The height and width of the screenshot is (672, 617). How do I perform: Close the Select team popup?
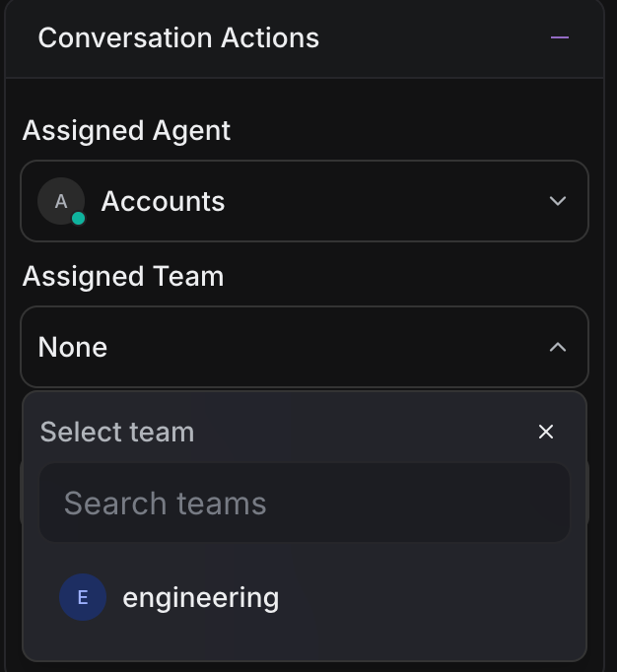546,432
